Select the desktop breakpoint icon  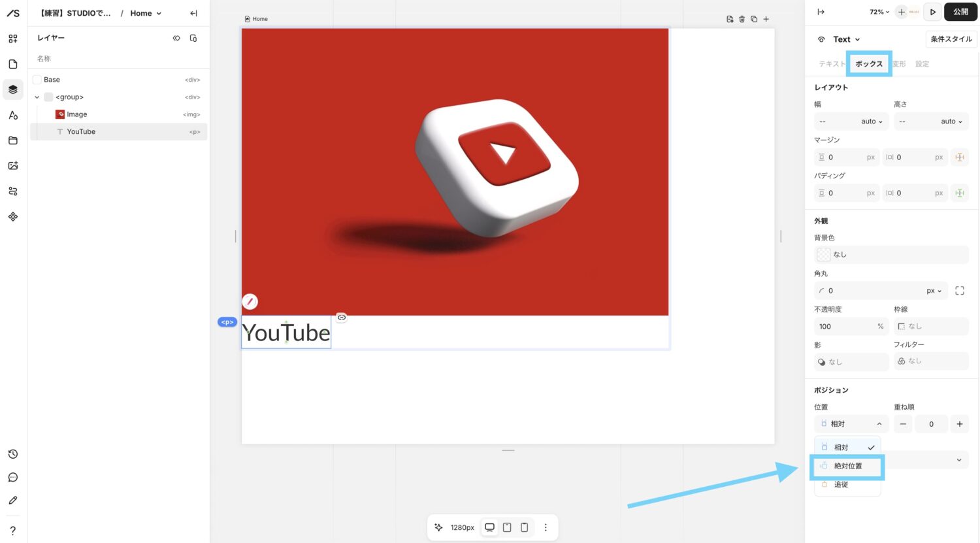tap(489, 527)
